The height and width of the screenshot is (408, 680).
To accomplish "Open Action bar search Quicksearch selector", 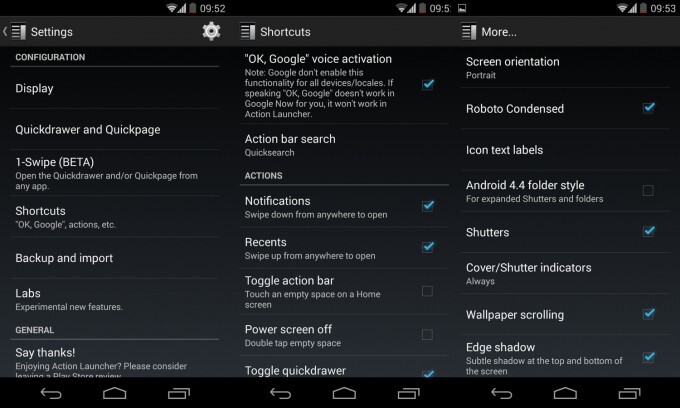I will tap(344, 145).
